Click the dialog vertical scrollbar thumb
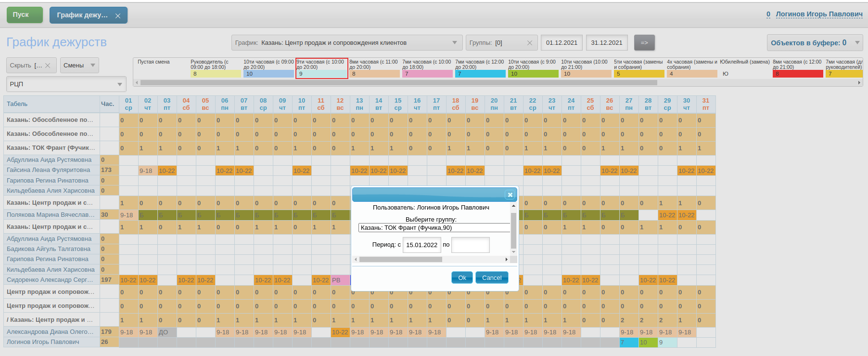The height and width of the screenshot is (356, 868). click(513, 230)
